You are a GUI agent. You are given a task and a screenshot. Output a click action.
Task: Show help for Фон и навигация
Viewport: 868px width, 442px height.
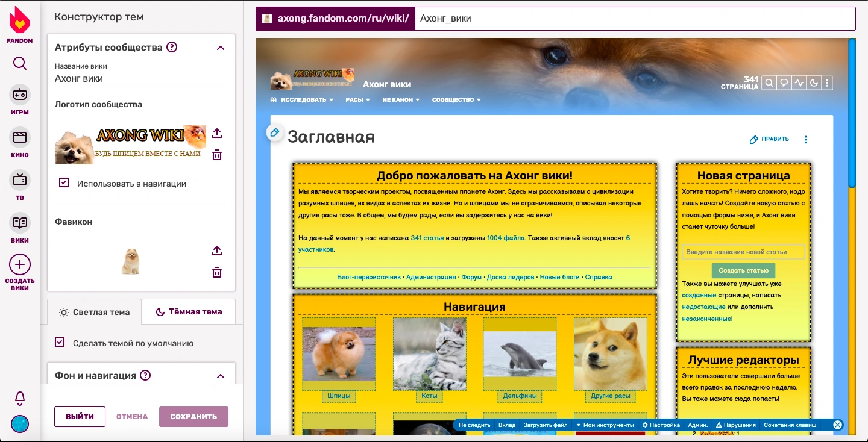[145, 375]
